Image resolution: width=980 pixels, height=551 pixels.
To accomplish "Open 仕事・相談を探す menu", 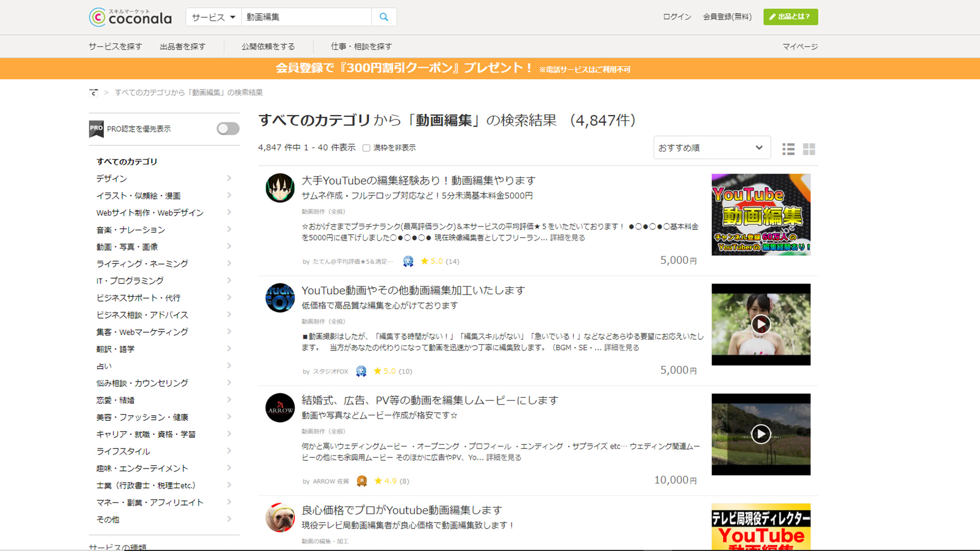I will (x=361, y=46).
